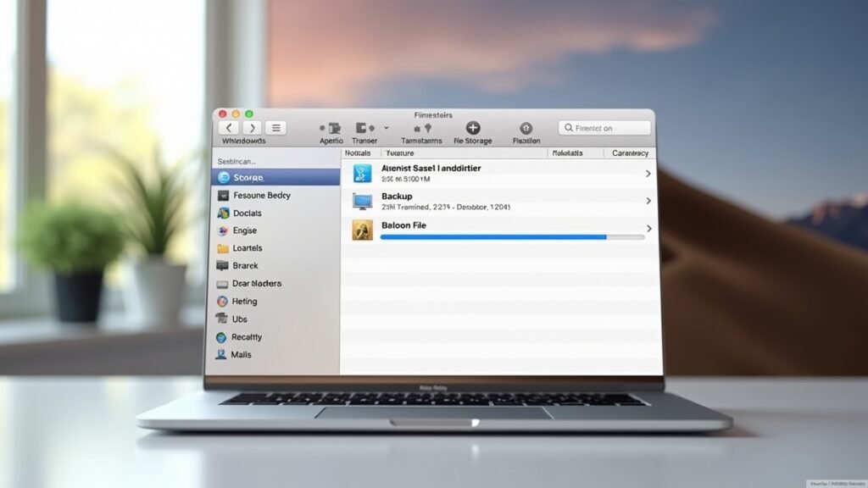
Task: Expand the Baloon File chevron
Action: [648, 229]
